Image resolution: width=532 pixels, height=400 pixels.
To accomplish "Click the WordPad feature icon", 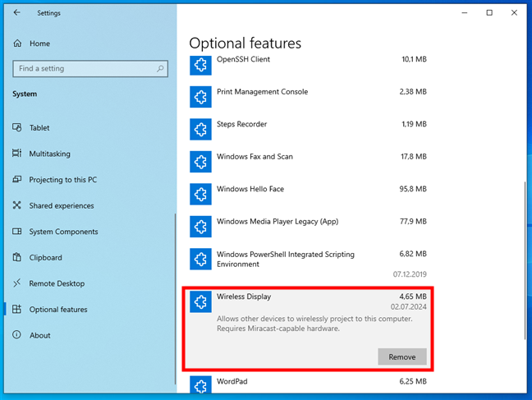I will pos(200,384).
